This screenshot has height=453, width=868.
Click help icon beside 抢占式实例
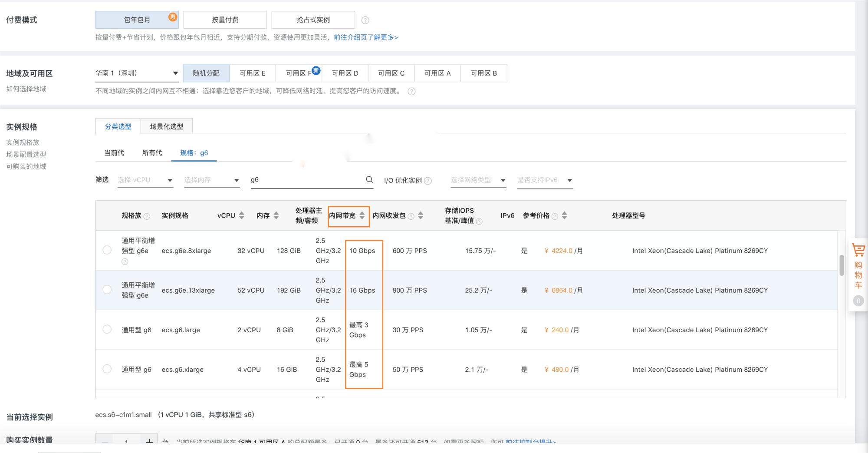365,20
